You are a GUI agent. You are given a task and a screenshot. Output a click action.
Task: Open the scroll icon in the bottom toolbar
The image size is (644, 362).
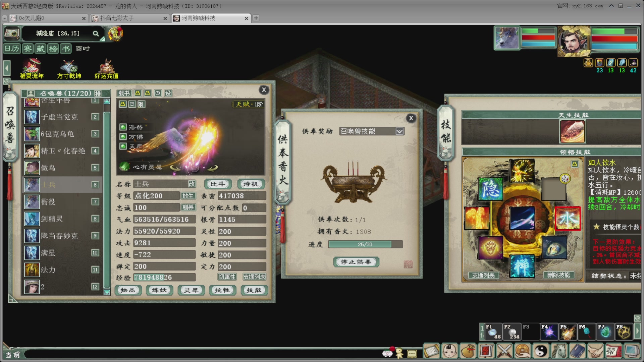coord(431,351)
